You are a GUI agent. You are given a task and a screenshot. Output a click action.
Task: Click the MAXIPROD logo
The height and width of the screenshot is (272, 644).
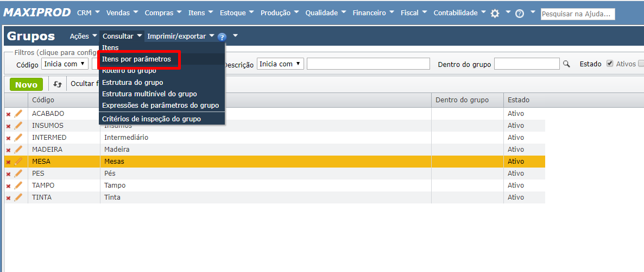tap(37, 13)
